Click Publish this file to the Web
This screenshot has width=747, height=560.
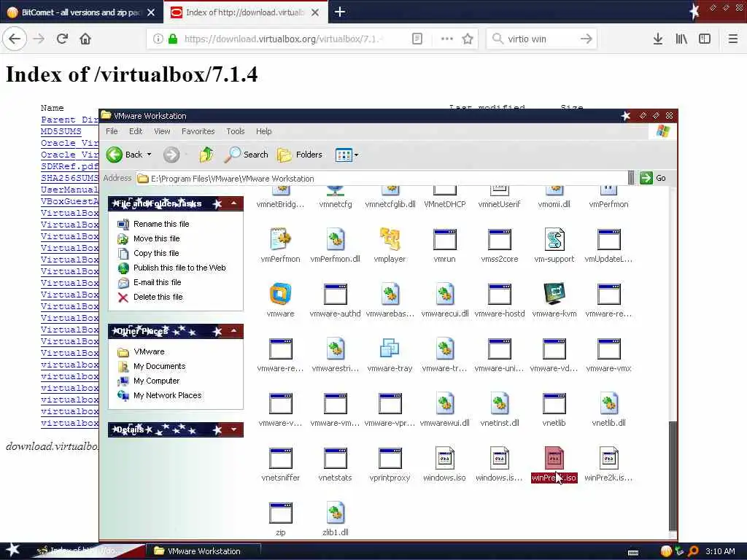pyautogui.click(x=179, y=268)
